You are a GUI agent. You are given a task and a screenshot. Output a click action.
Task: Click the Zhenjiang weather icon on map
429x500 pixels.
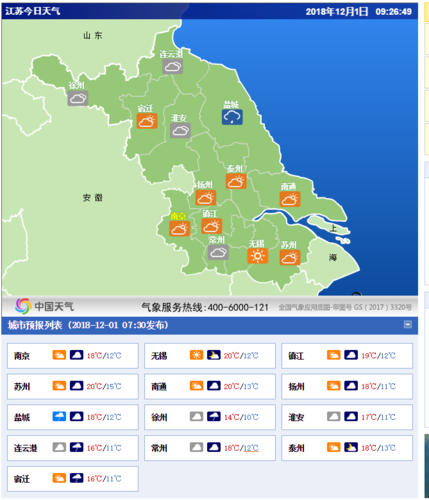click(212, 226)
